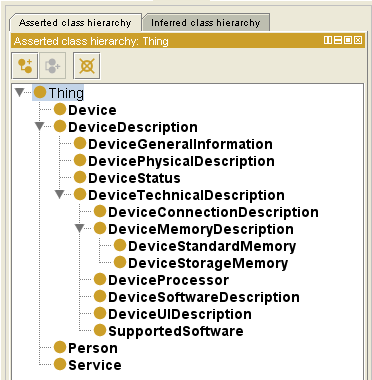Collapse the Thing root node
Screen dimensions: 372x380
(x=20, y=92)
